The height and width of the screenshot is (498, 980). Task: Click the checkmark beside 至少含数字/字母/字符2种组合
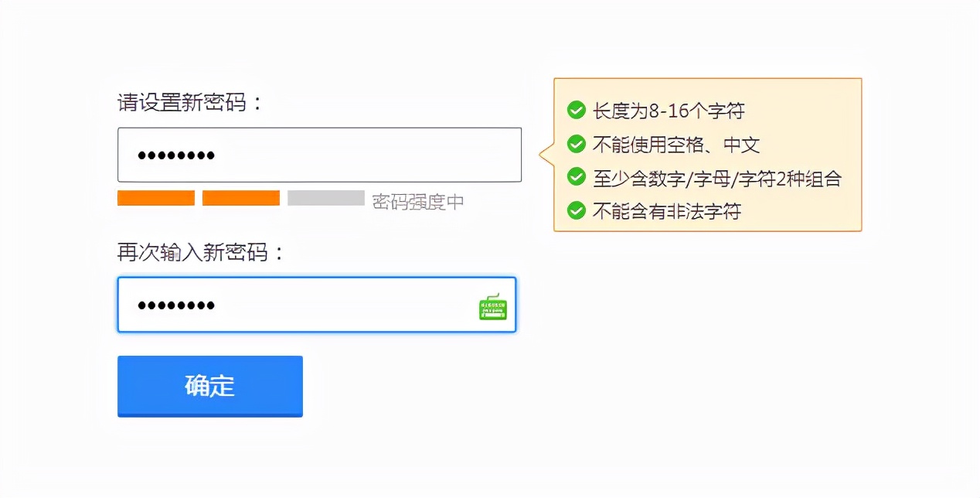click(x=576, y=177)
